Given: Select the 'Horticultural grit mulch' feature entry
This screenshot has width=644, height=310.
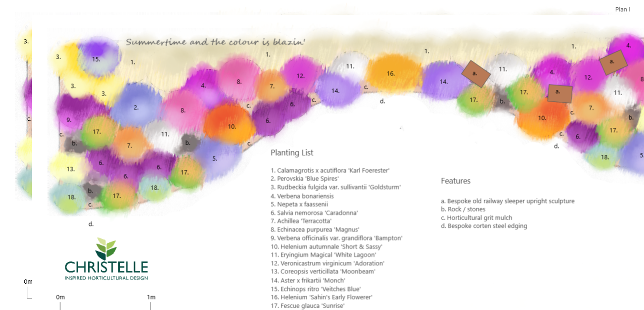Looking at the screenshot, I should tap(480, 218).
